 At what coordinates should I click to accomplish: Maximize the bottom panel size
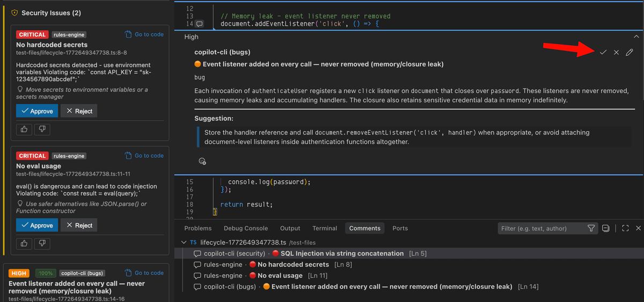tap(625, 228)
